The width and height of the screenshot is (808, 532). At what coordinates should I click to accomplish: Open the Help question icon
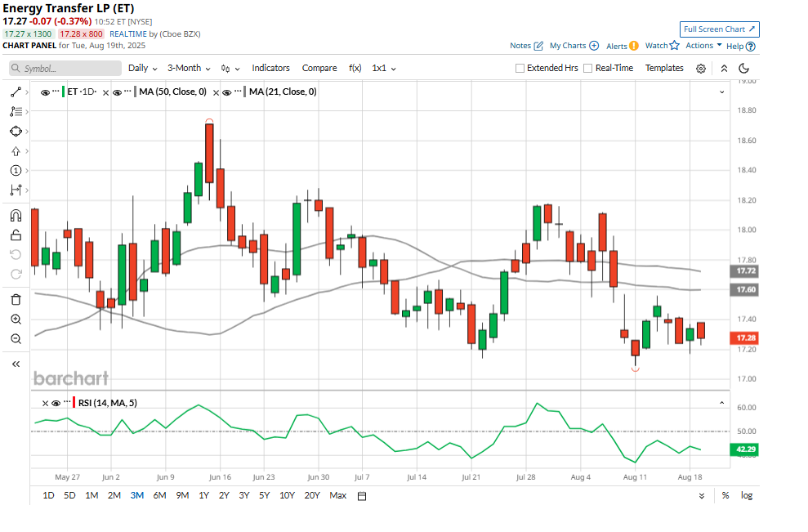pyautogui.click(x=751, y=47)
